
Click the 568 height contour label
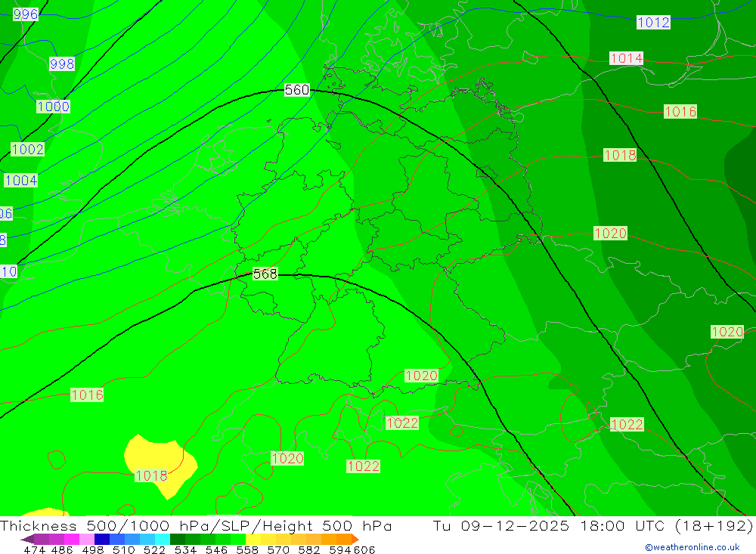click(265, 274)
